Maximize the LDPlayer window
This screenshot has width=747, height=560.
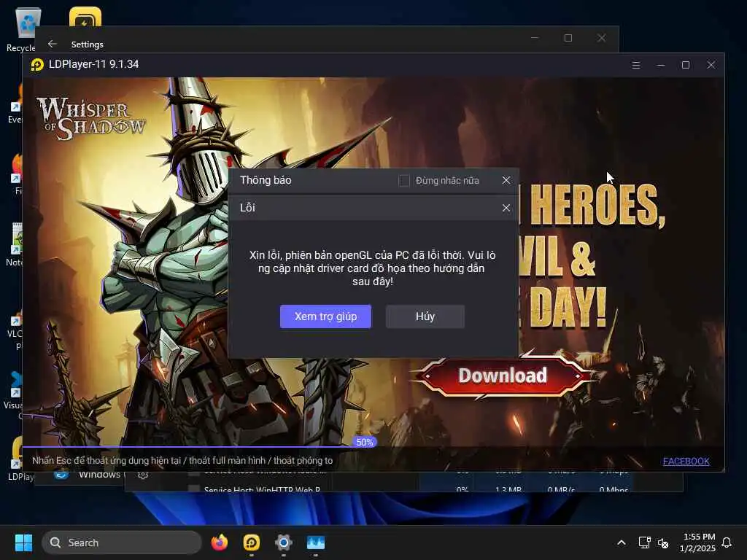(686, 65)
